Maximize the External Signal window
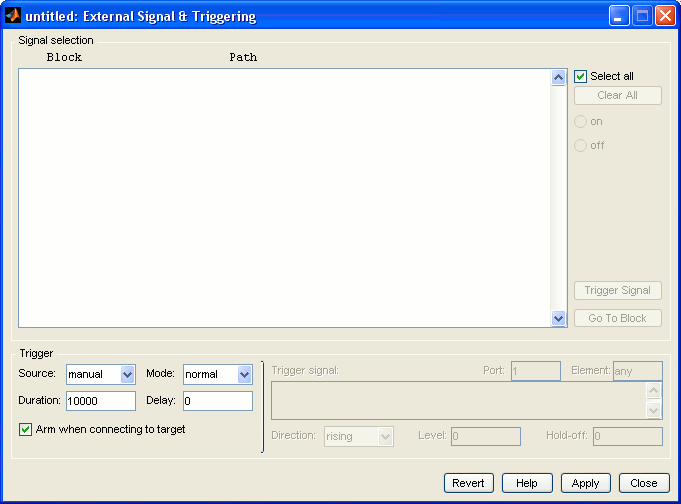The image size is (681, 504). (x=642, y=16)
